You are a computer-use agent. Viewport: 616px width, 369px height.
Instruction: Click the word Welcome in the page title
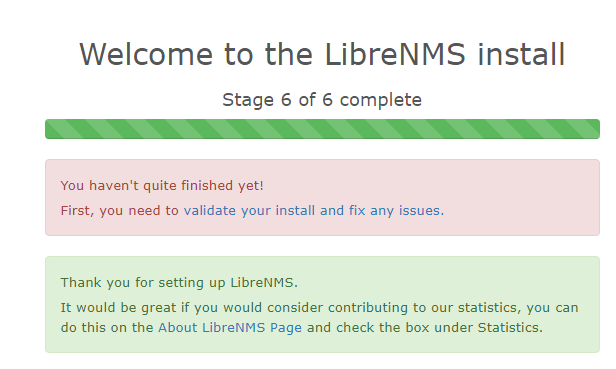tap(146, 54)
